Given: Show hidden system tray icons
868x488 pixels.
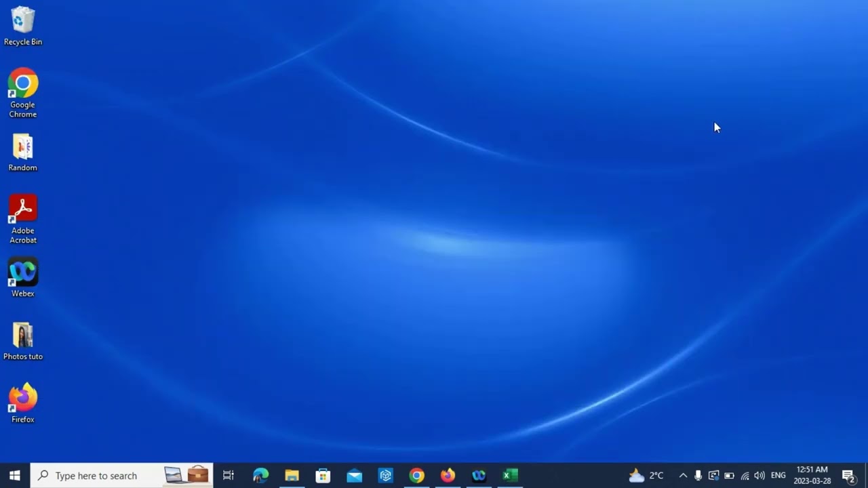Looking at the screenshot, I should 683,475.
